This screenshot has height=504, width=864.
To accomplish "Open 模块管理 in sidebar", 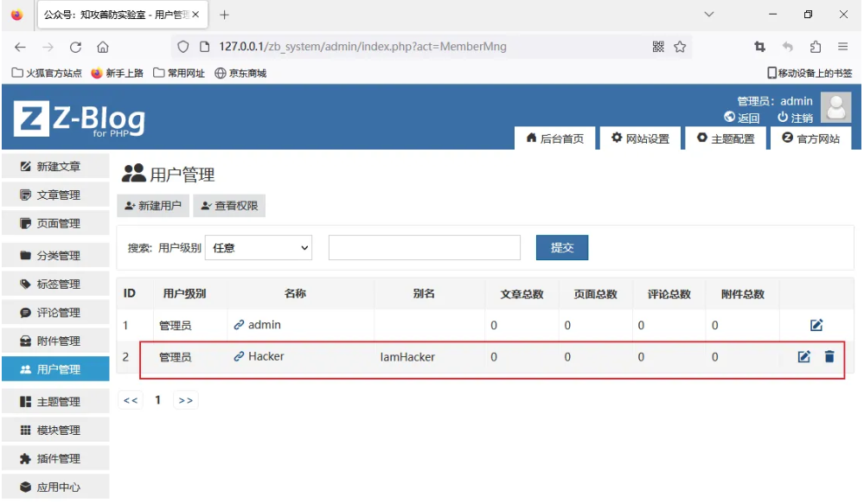I will tap(55, 431).
